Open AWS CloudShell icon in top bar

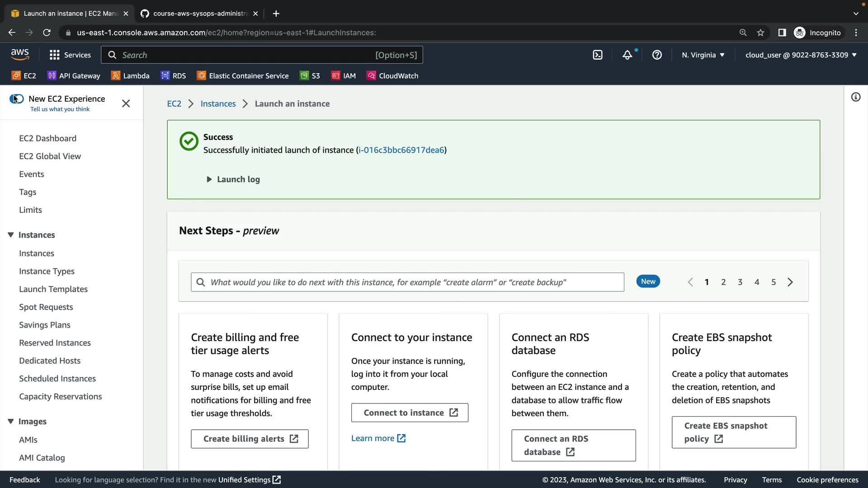[598, 55]
